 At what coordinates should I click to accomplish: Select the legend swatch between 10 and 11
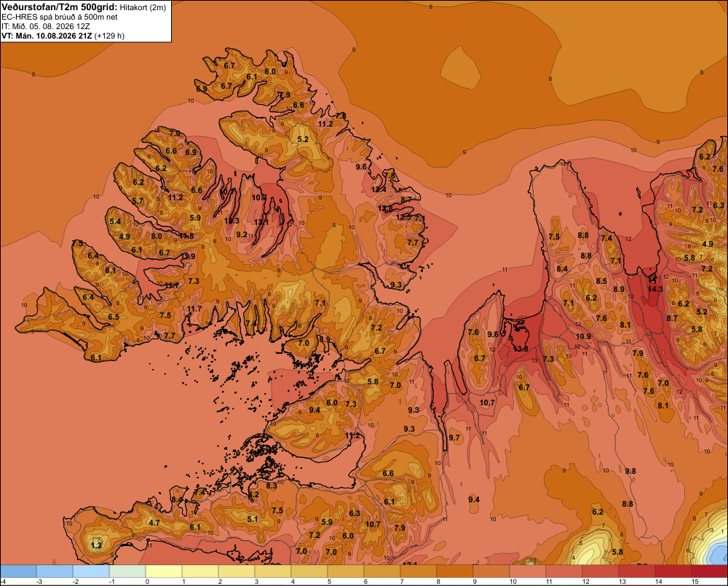tap(528, 571)
